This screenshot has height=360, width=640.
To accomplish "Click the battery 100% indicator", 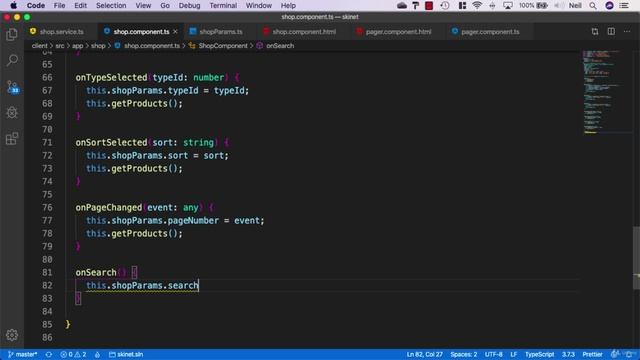I will coord(533,5).
